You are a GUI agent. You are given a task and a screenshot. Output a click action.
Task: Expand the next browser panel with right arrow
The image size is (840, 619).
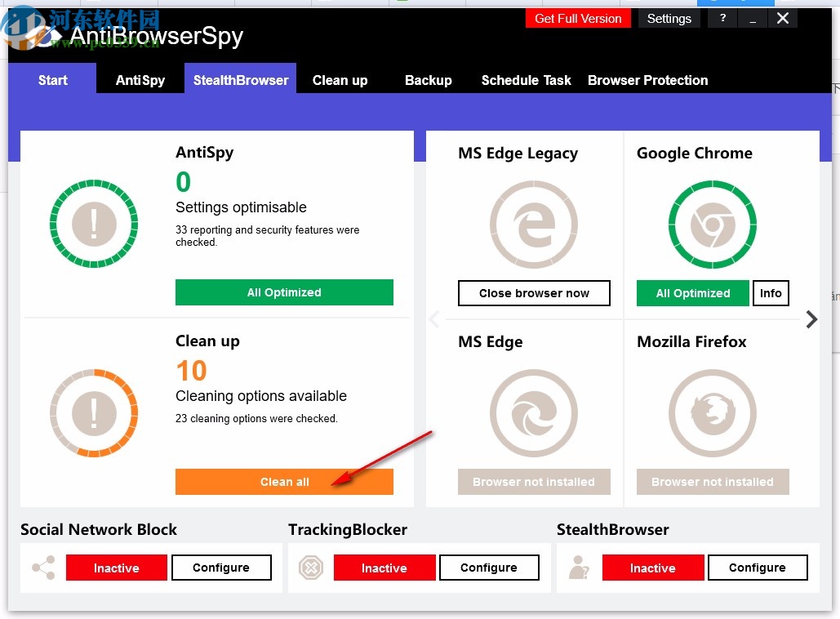811,319
